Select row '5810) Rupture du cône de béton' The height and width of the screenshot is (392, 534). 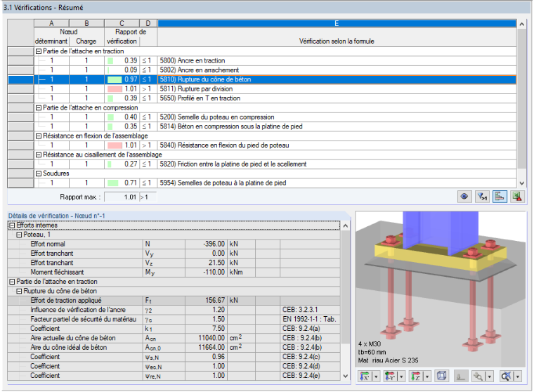point(262,79)
